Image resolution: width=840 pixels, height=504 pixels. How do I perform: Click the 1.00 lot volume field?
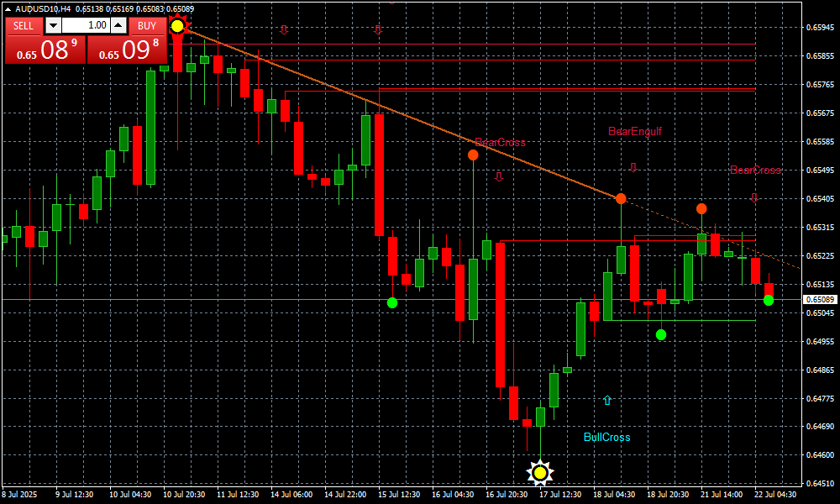(x=85, y=26)
